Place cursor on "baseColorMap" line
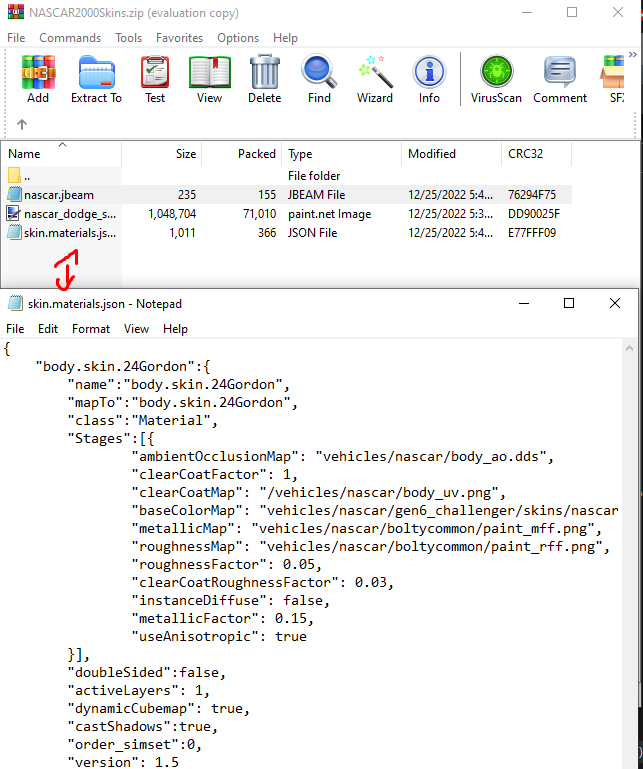 click(375, 511)
